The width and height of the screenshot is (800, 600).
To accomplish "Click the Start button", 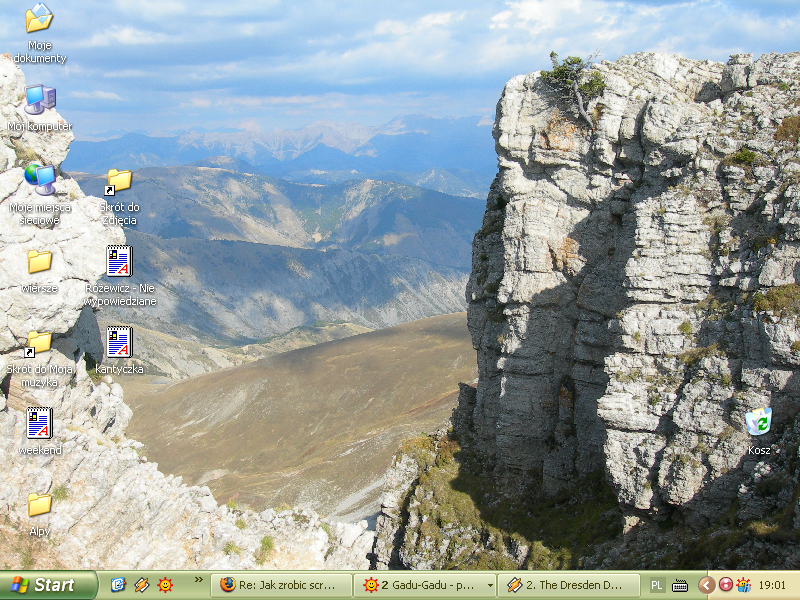I will (x=48, y=585).
